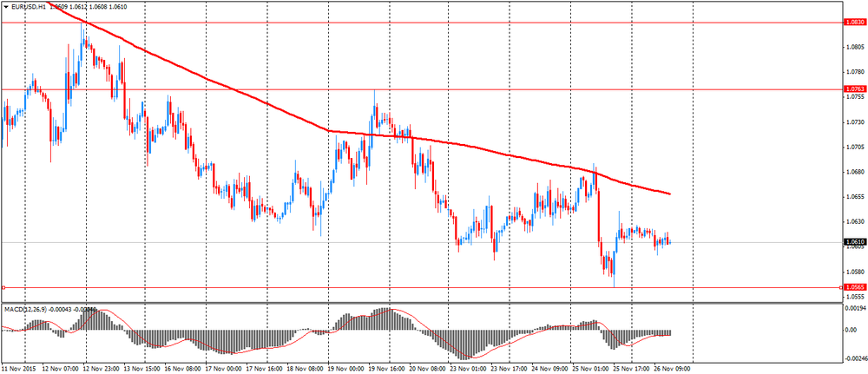Click the 18 Nov 08:00 time label
The width and height of the screenshot is (868, 374).
(305, 367)
